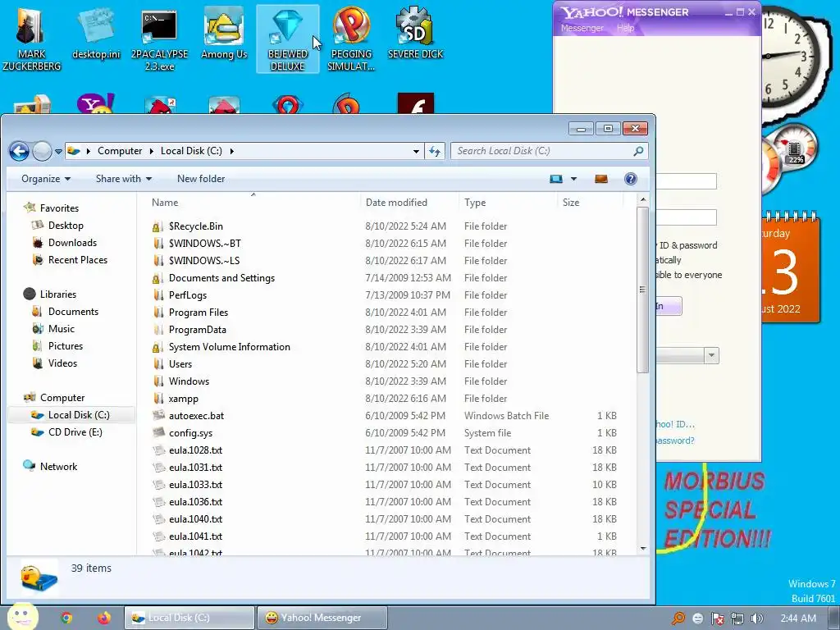This screenshot has width=840, height=630.
Task: Open Explorer Help question mark icon
Action: tap(631, 179)
